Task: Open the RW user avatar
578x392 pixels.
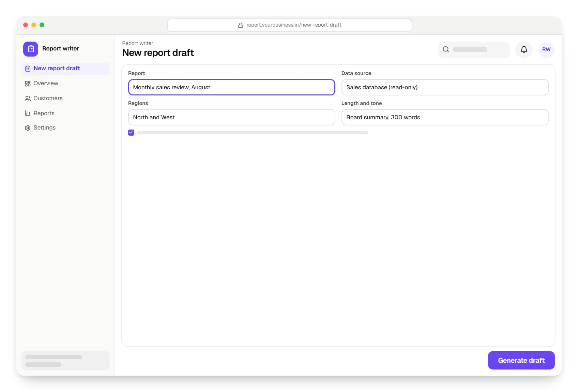Action: [546, 50]
